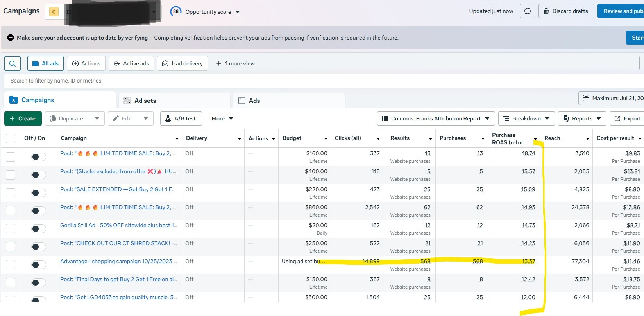Click the 18.74 ROAS value
The width and height of the screenshot is (644, 316).
click(528, 153)
